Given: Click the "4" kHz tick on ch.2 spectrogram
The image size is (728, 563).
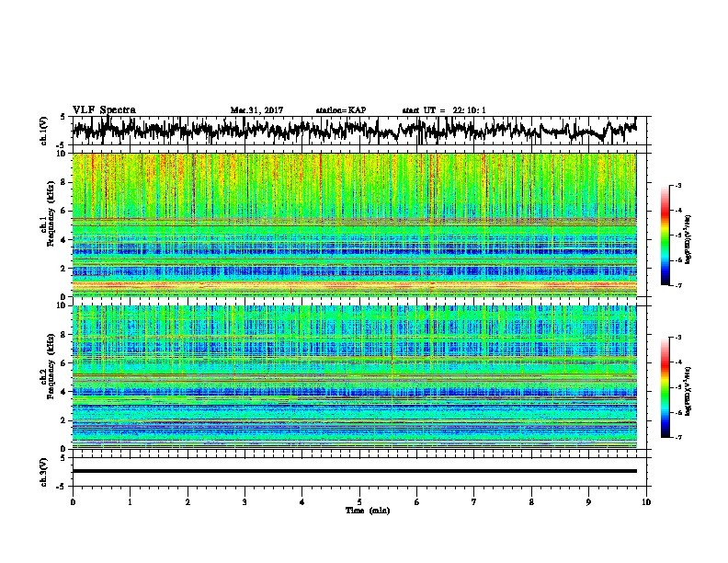Looking at the screenshot, I should [x=64, y=392].
